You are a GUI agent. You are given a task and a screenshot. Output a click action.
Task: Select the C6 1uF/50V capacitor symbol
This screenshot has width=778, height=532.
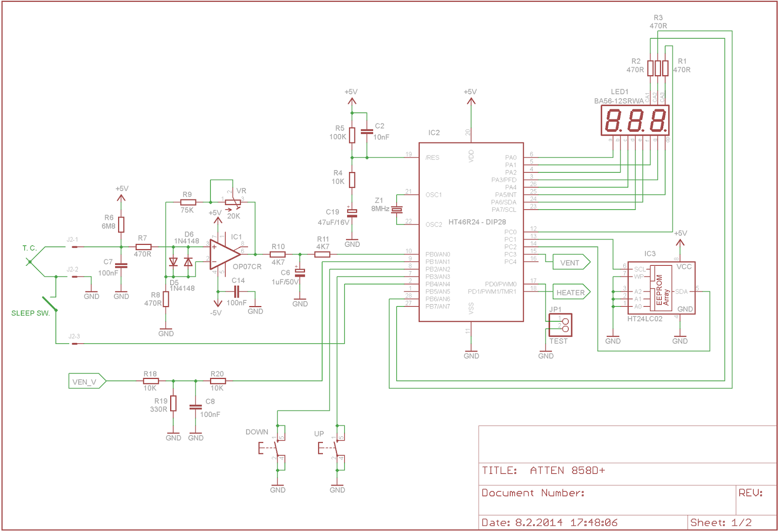[300, 272]
